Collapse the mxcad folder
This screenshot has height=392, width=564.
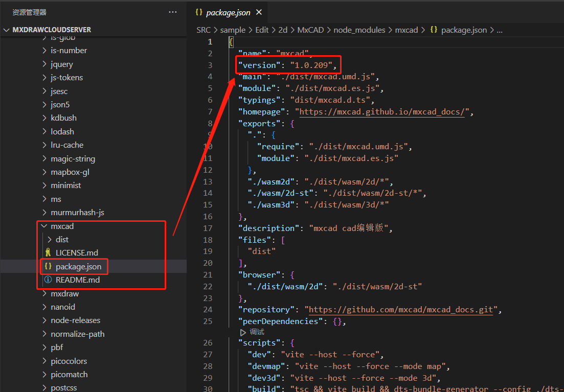(x=43, y=226)
